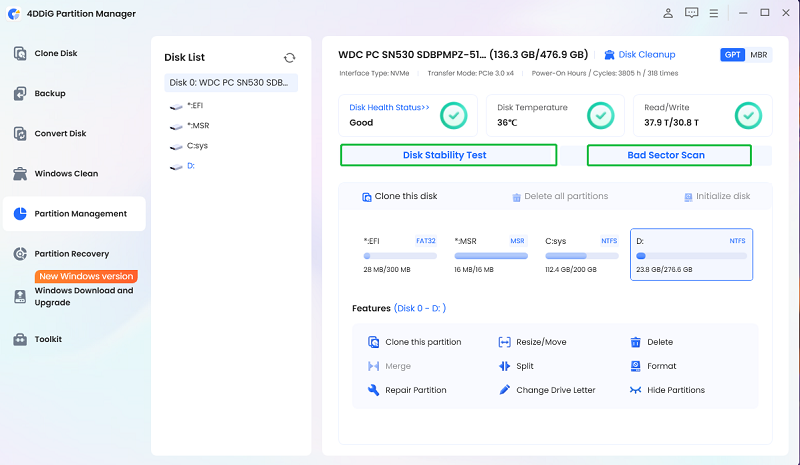This screenshot has width=800, height=465.
Task: Refresh the Disk List
Action: [x=289, y=58]
